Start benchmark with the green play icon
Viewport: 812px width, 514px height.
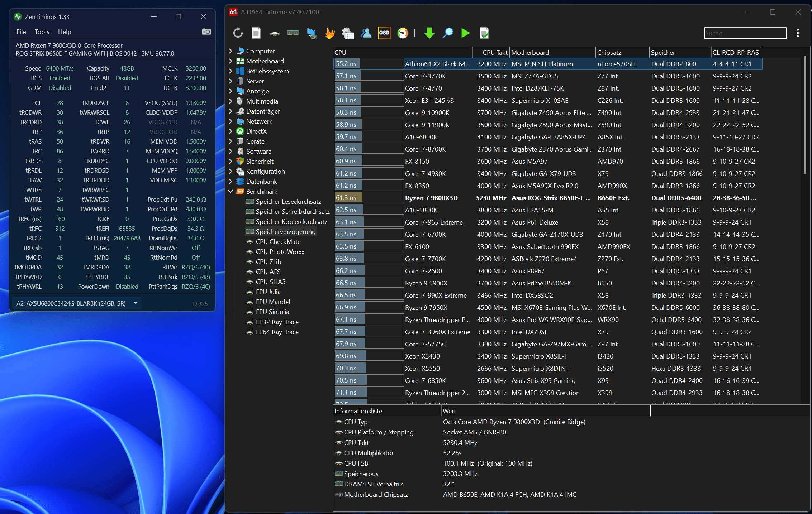pyautogui.click(x=465, y=33)
